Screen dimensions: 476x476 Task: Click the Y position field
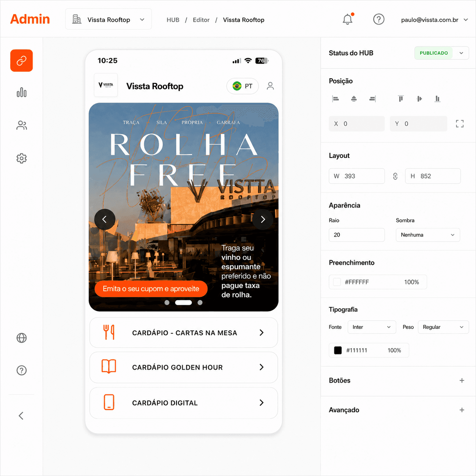pyautogui.click(x=418, y=124)
